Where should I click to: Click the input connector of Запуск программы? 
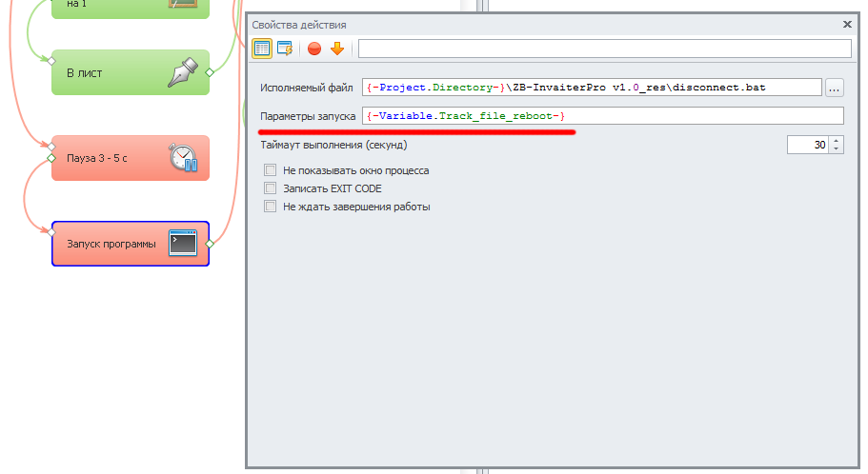pyautogui.click(x=51, y=232)
